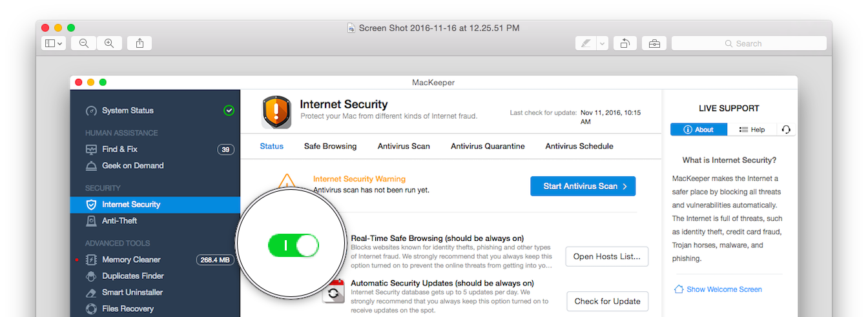Image resolution: width=868 pixels, height=317 pixels.
Task: Select the Help tab in Live Support
Action: [752, 130]
